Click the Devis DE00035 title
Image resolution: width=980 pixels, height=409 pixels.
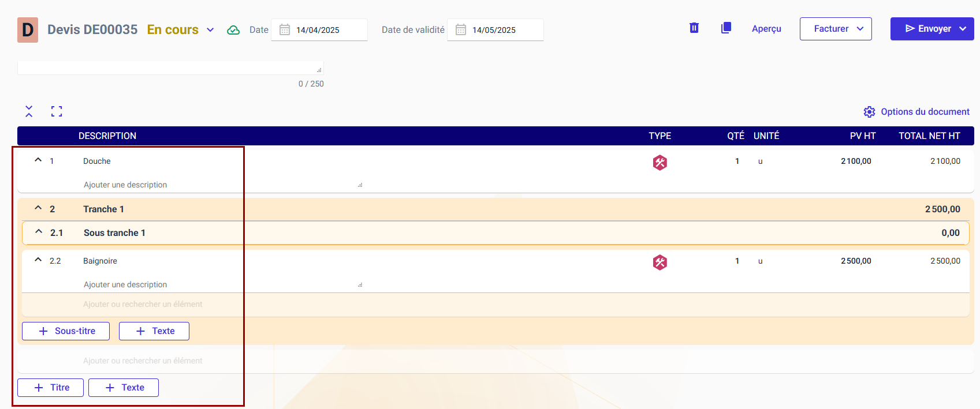pos(92,29)
